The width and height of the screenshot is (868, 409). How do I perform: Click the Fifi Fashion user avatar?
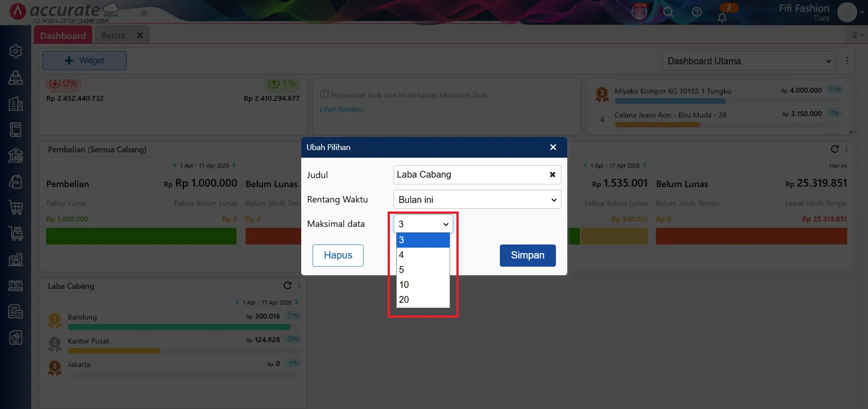click(847, 12)
